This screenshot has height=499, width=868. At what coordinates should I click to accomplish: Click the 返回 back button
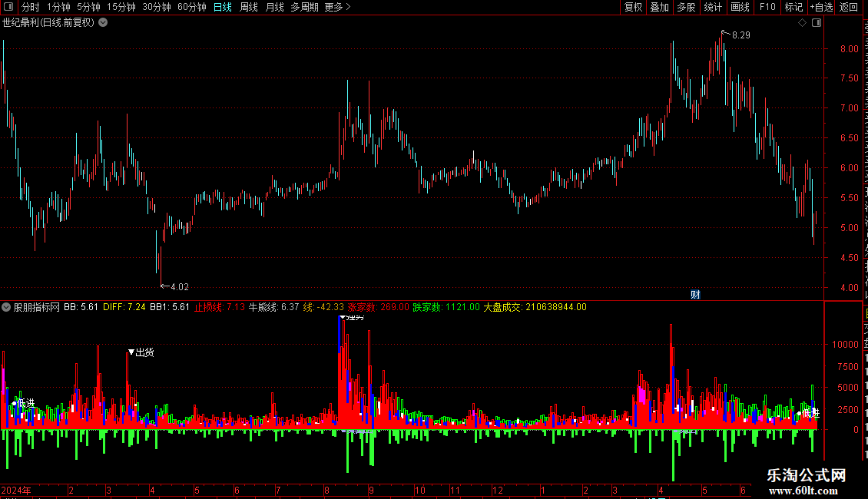coord(848,7)
